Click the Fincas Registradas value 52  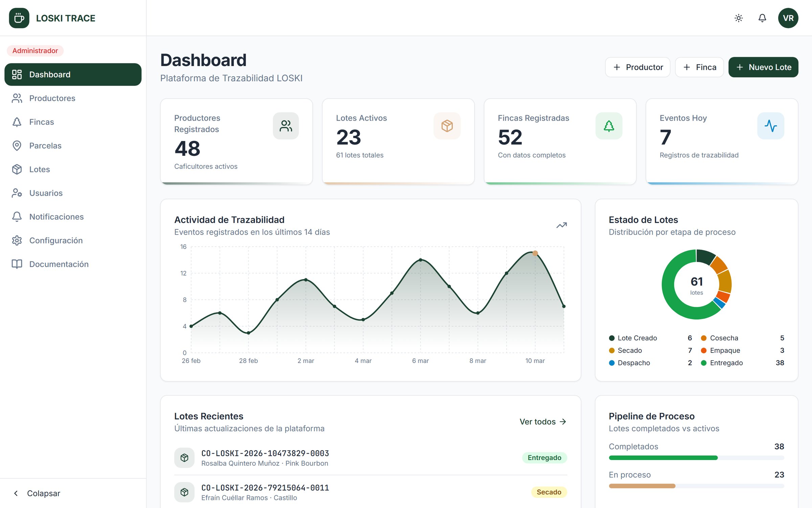coord(510,137)
